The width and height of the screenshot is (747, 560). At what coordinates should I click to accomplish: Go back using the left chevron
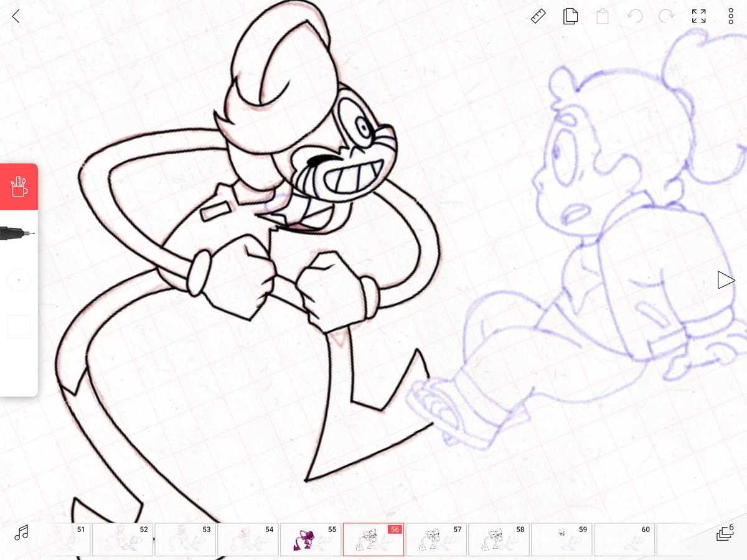pos(16,16)
